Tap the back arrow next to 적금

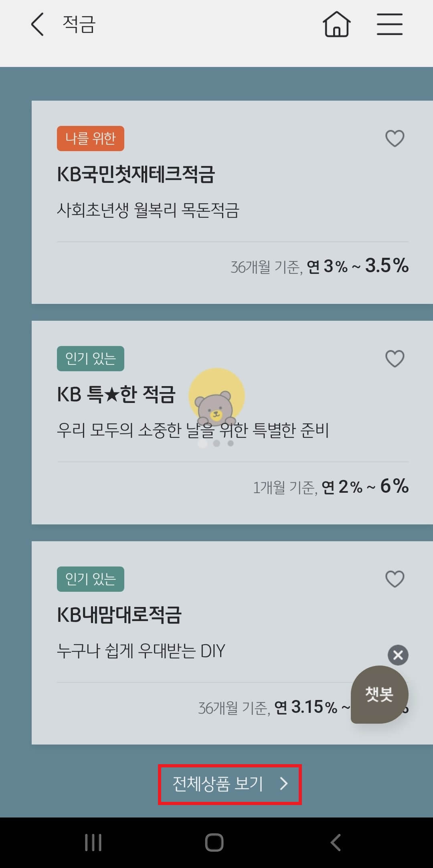(36, 25)
